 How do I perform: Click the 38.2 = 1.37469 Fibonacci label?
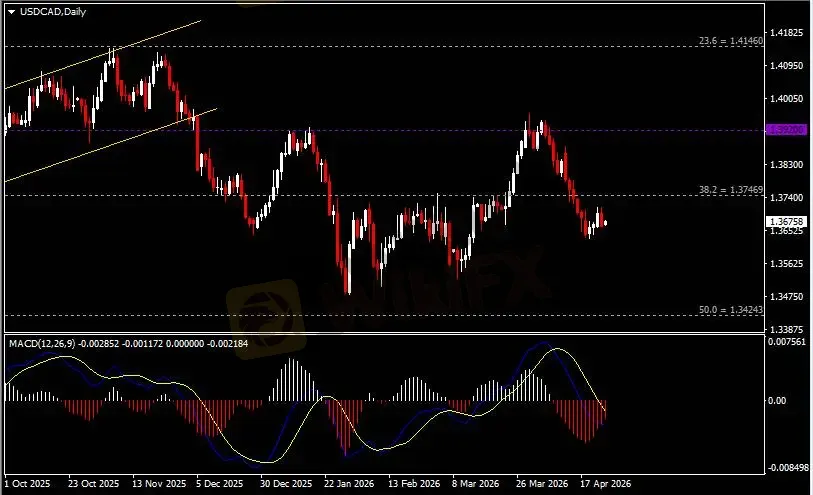click(x=731, y=190)
